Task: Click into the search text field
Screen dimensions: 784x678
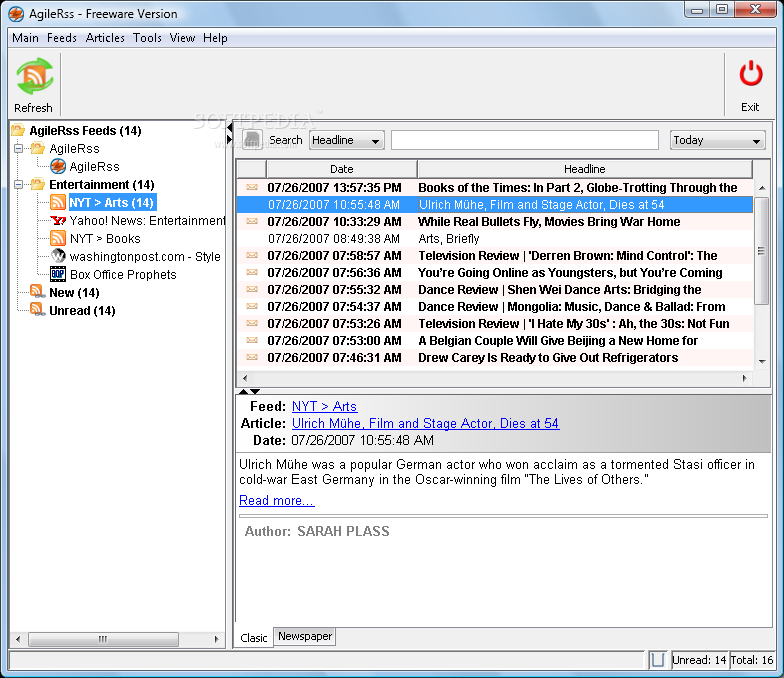Action: pyautogui.click(x=524, y=140)
